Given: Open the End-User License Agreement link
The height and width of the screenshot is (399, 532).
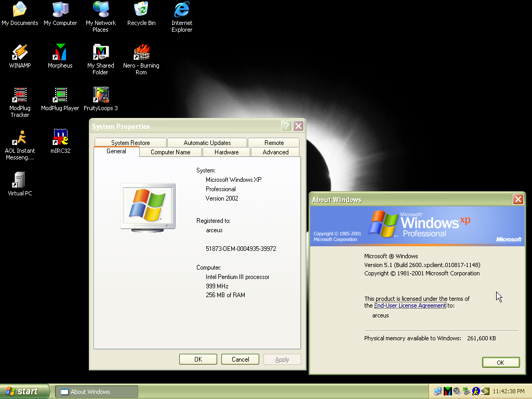Looking at the screenshot, I should 410,305.
